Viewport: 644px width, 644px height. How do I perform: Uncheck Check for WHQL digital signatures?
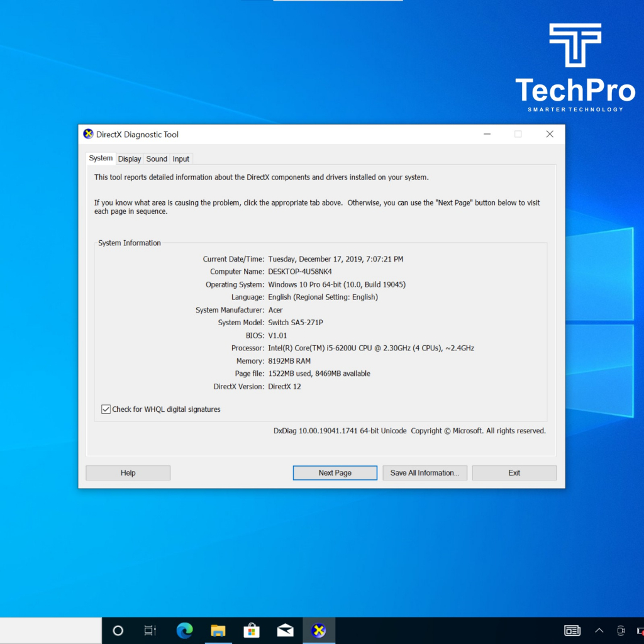[106, 409]
